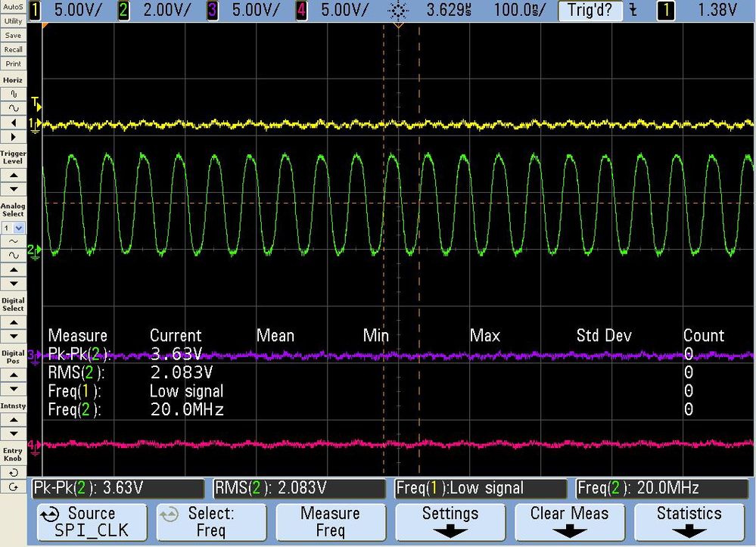Change the Source SPI_CLK softkey
The height and width of the screenshot is (547, 756).
92,523
